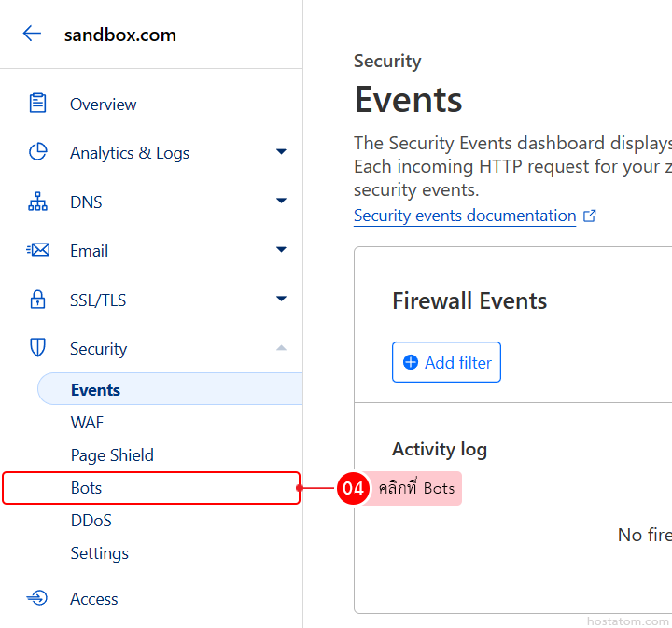672x628 pixels.
Task: Click the Analytics & Logs pie chart icon
Action: pyautogui.click(x=37, y=152)
